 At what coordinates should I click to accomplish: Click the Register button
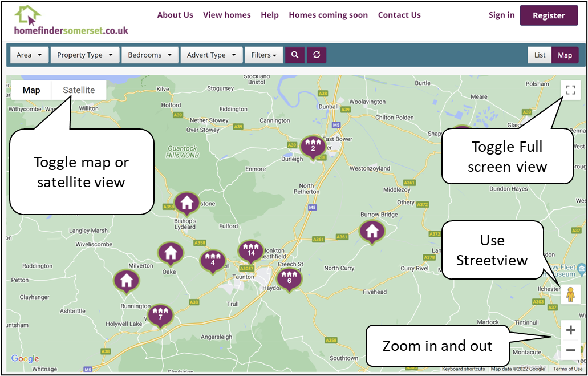(549, 15)
